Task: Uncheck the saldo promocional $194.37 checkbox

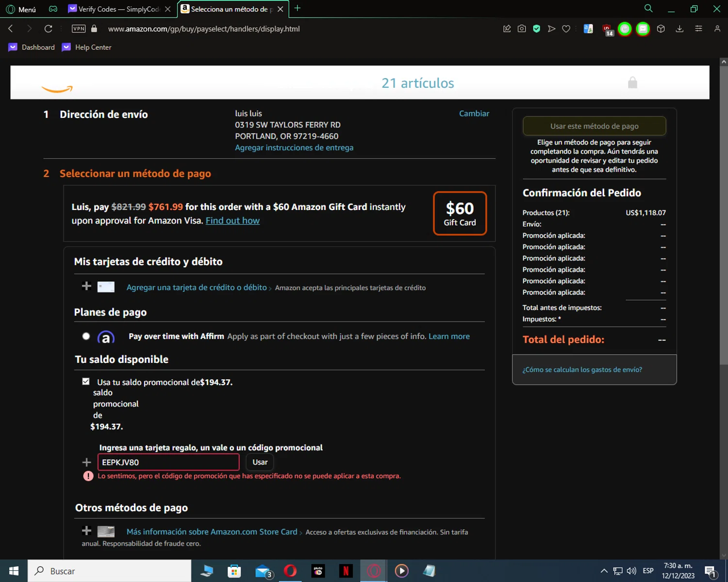Action: [x=86, y=382]
